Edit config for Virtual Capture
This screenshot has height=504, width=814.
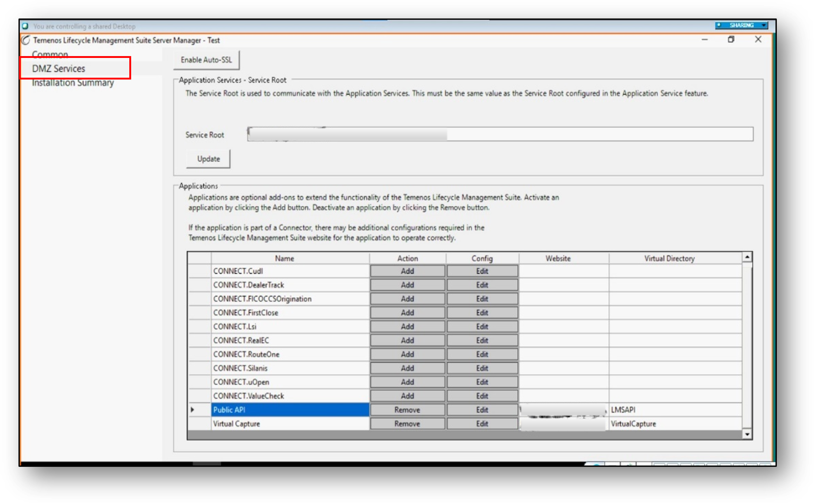[x=482, y=424]
